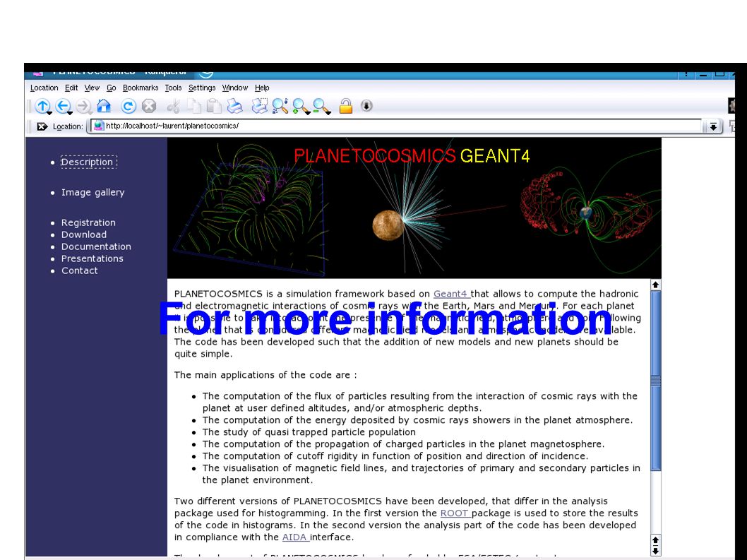Open the Help menu
Screen dimensions: 747x560
[x=262, y=88]
